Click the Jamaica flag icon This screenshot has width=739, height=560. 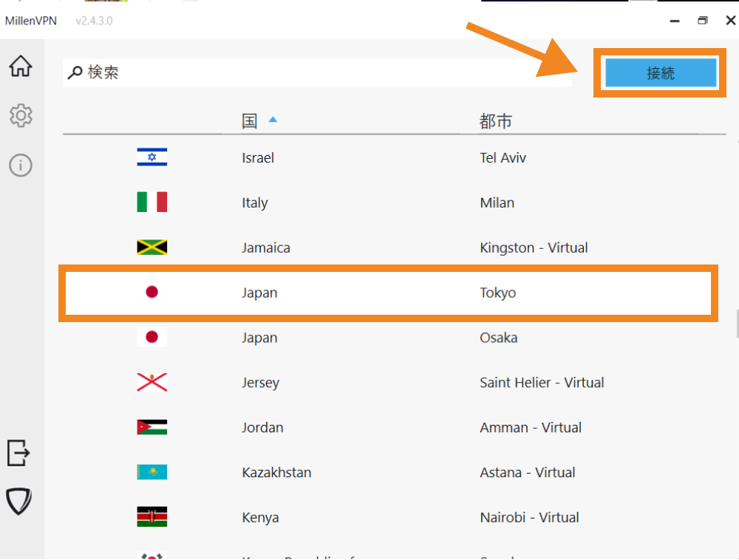coord(151,247)
